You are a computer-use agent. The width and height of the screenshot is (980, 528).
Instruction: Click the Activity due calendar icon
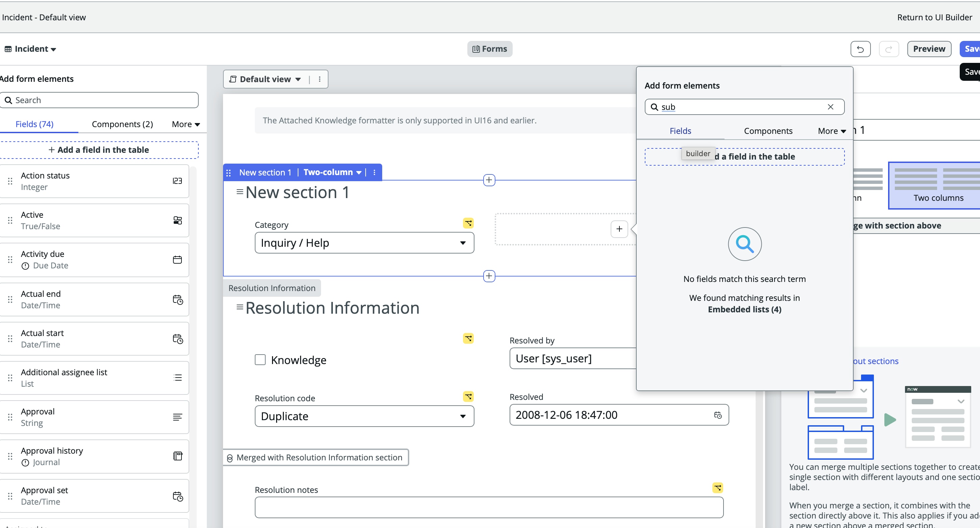coord(177,260)
